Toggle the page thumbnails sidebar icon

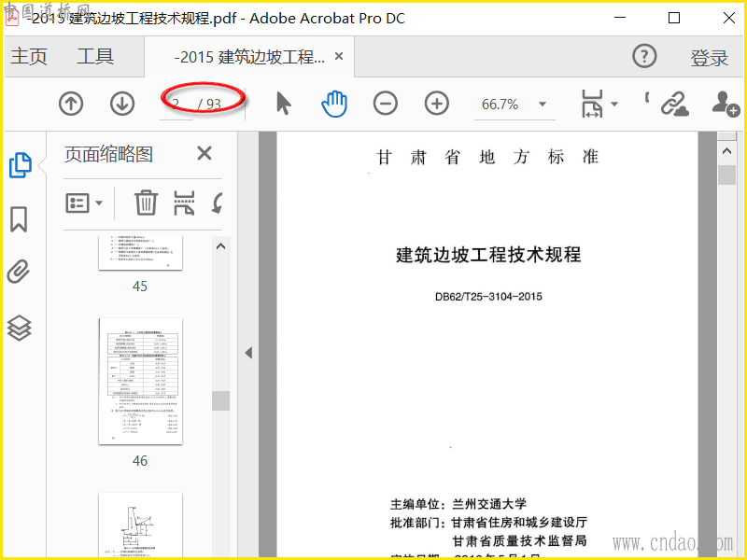click(21, 165)
